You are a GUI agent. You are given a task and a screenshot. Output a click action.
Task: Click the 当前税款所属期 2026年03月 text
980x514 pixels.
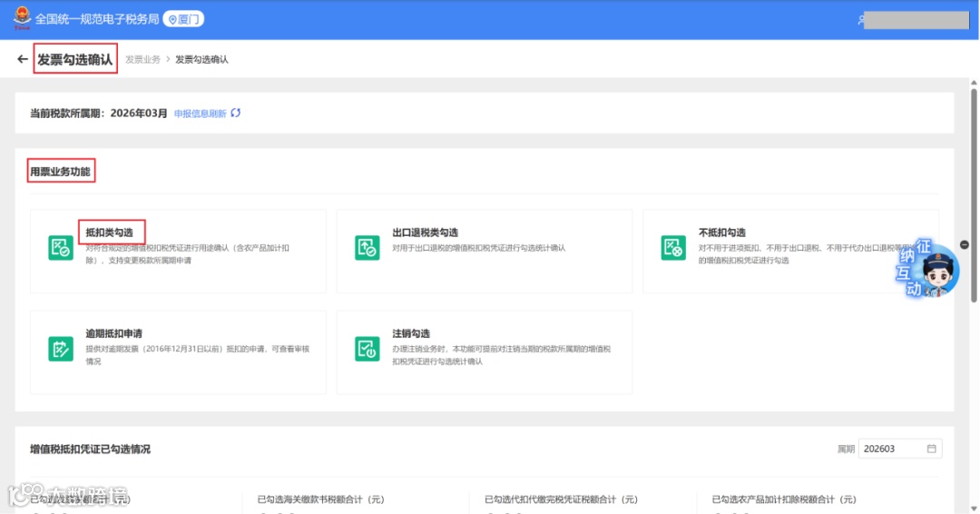pos(99,114)
